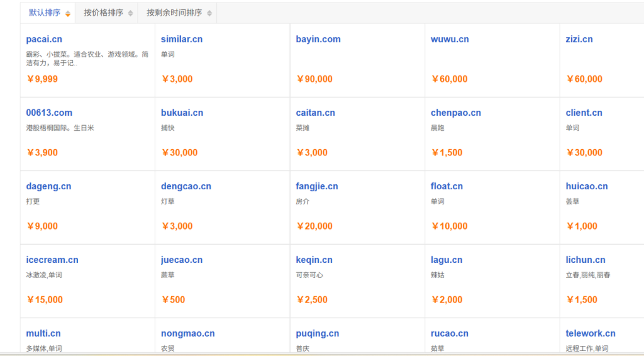Open the keqin.cn listing

(314, 260)
